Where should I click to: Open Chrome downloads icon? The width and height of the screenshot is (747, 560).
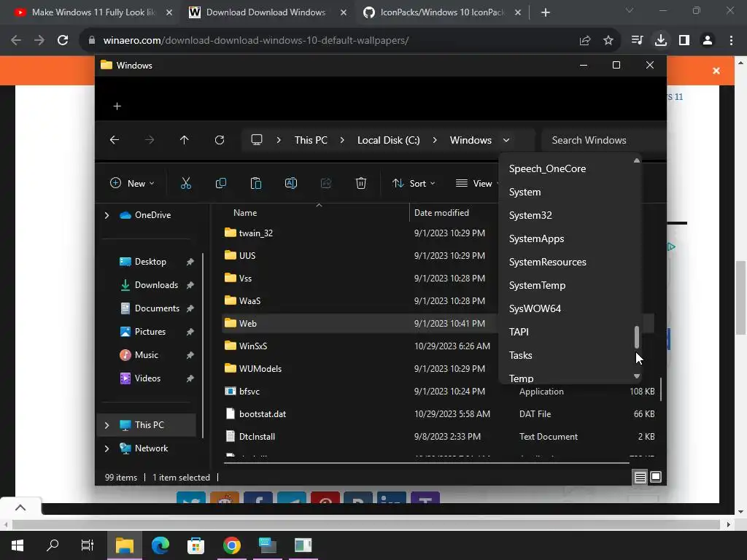(661, 41)
